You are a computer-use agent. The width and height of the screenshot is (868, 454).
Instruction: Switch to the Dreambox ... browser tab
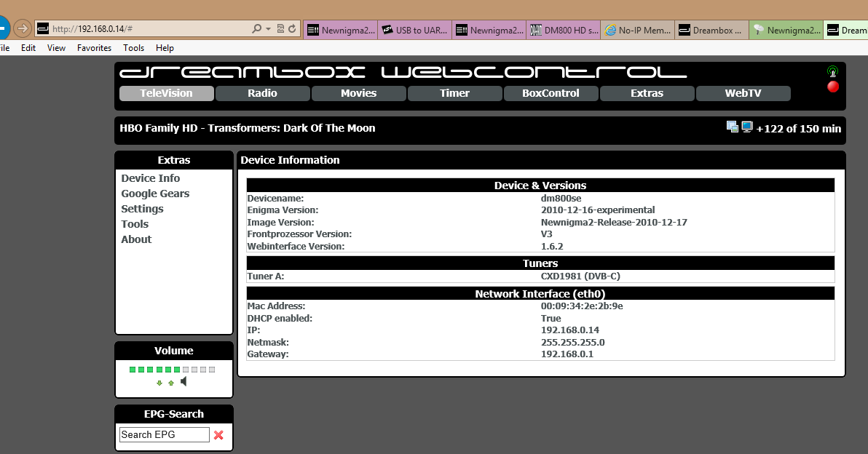pos(711,30)
